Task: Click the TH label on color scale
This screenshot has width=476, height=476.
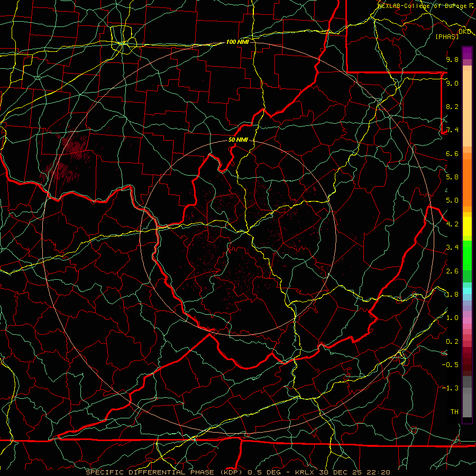Action: coord(454,412)
